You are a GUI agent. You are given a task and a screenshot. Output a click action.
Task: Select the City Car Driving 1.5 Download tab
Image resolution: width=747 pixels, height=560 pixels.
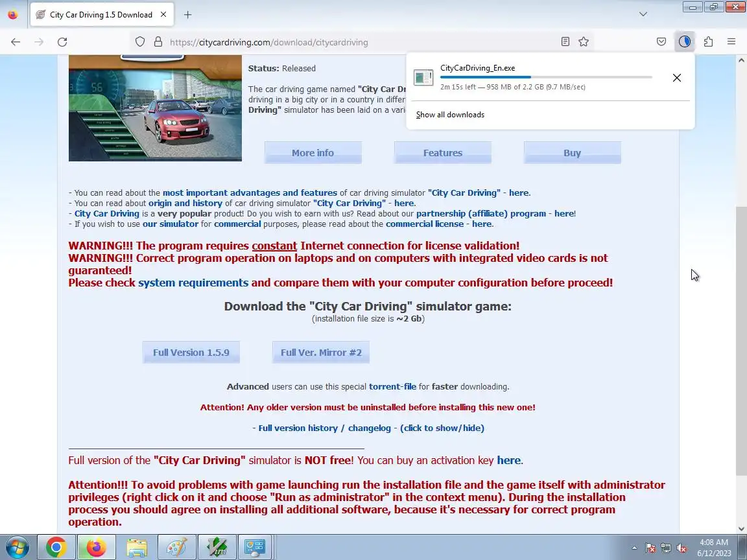click(101, 15)
